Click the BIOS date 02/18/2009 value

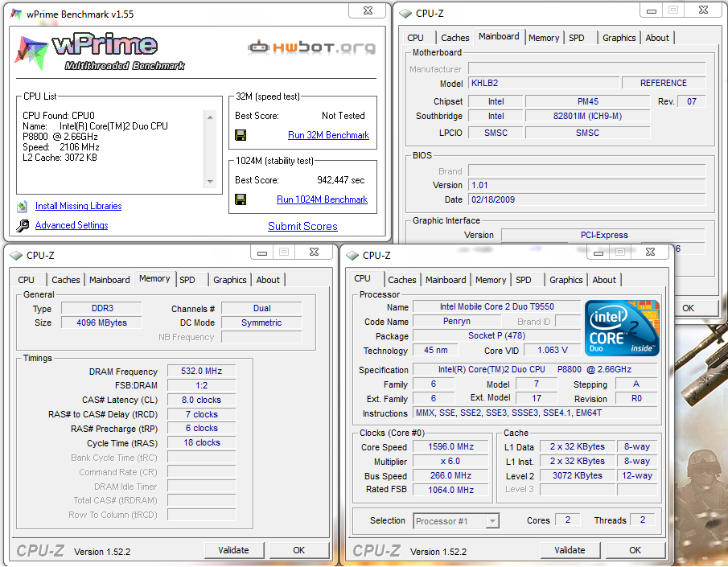tap(587, 199)
